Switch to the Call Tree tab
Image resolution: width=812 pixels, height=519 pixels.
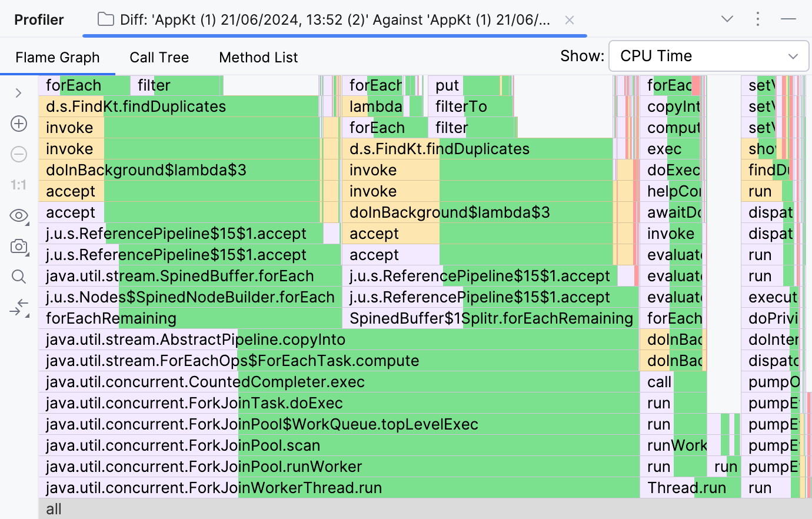click(x=159, y=57)
